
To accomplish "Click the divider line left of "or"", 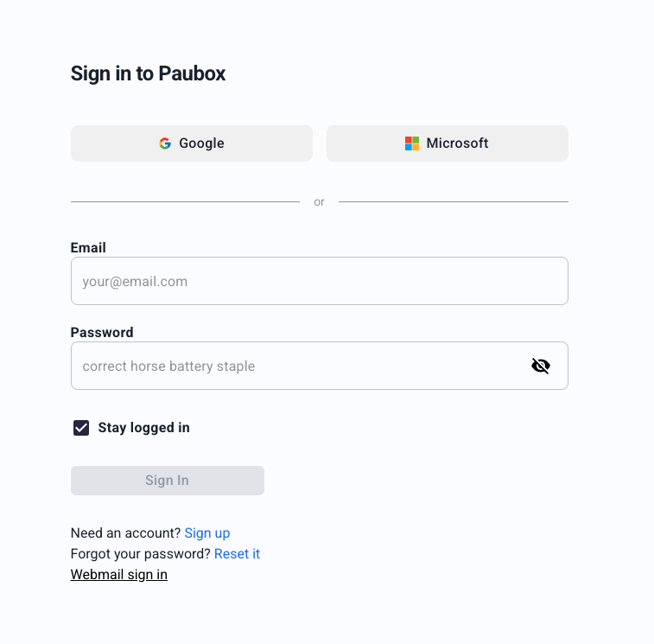I will 185,202.
